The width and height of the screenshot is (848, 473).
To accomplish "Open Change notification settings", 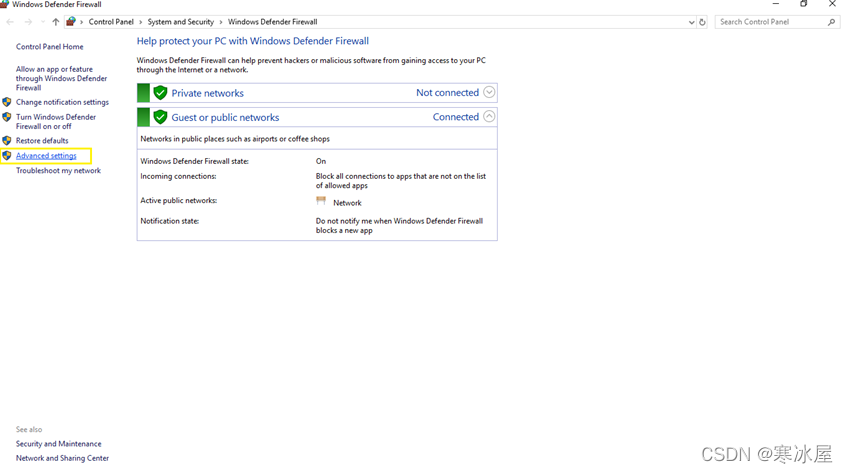I will pos(62,102).
